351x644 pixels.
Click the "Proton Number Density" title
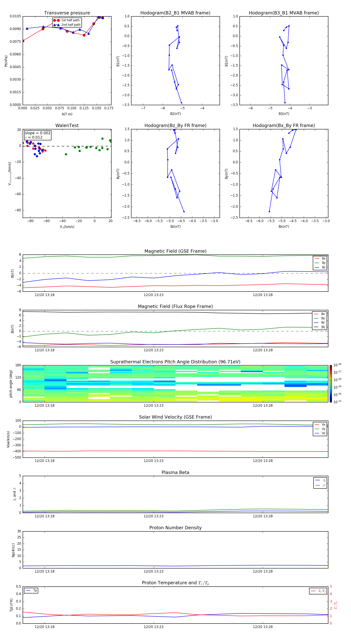[175, 528]
